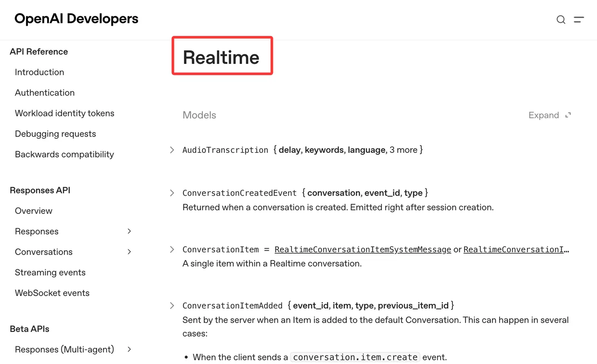Image resolution: width=597 pixels, height=364 pixels.
Task: Open the Backwards compatibility page
Action: point(64,154)
